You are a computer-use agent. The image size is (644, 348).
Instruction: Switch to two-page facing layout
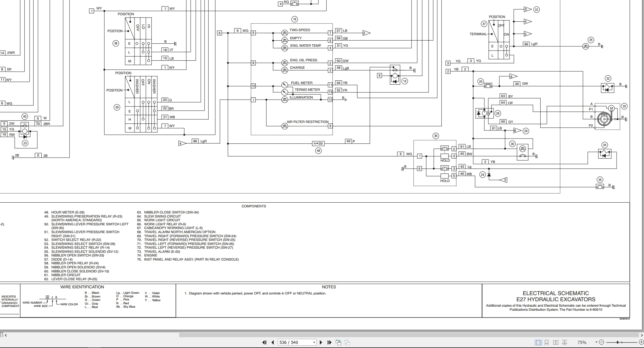coord(556,342)
